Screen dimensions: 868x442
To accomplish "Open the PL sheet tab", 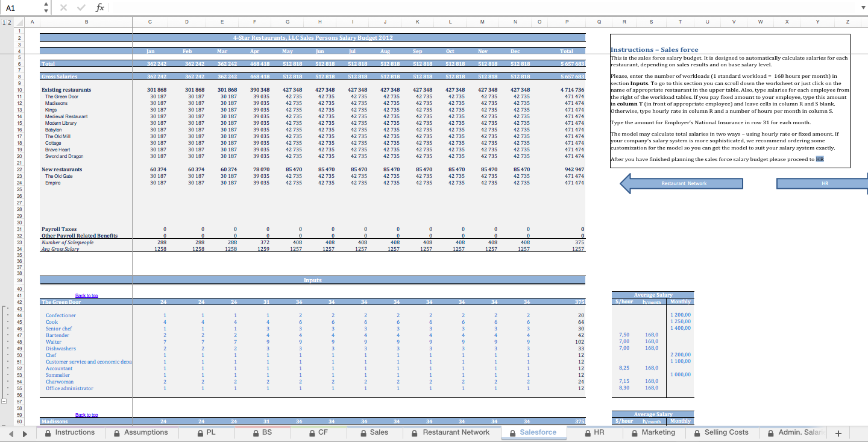I will (206, 432).
